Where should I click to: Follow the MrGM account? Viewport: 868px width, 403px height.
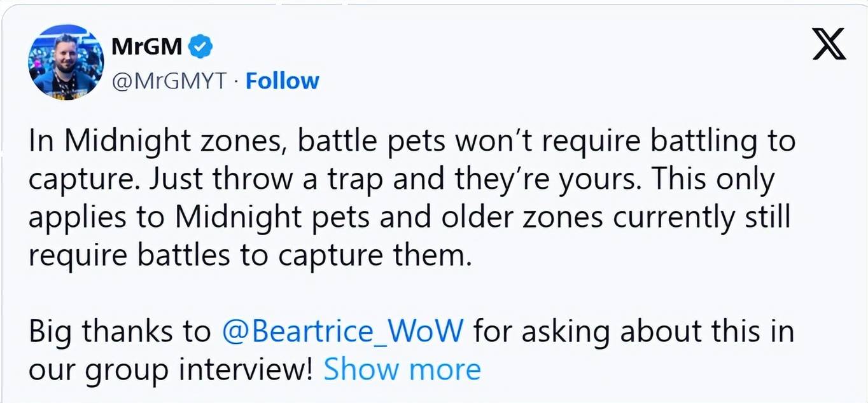[282, 81]
